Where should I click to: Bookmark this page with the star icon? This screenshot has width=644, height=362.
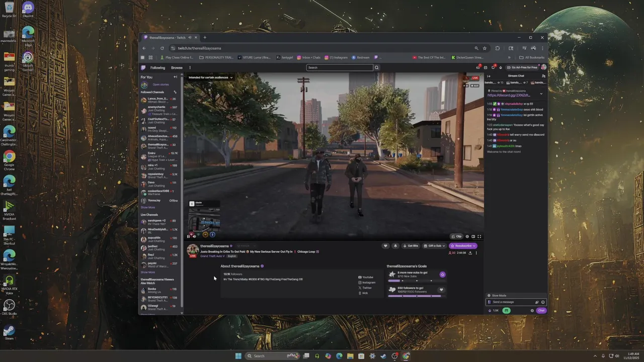[x=485, y=48]
